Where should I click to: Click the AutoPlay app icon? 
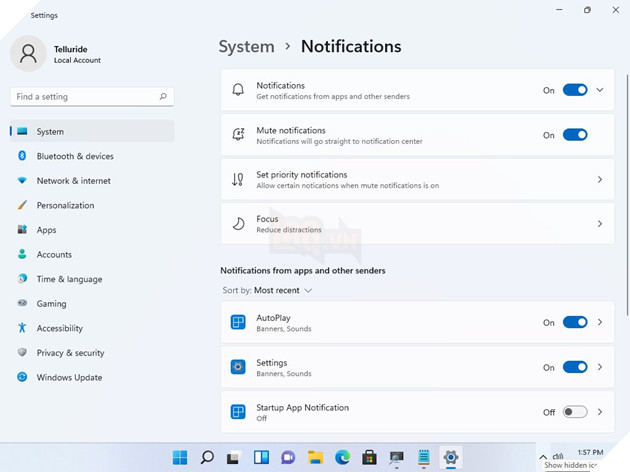point(238,322)
